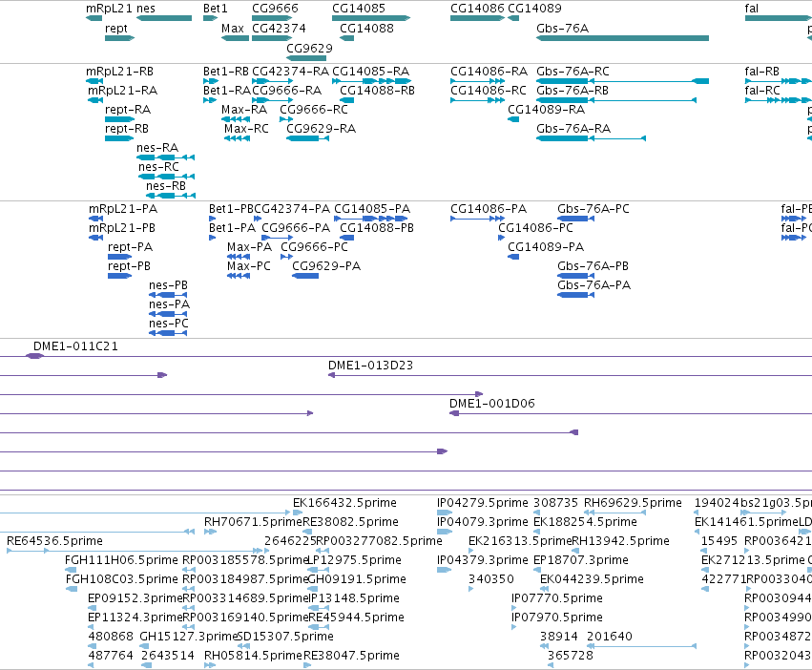The height and width of the screenshot is (670, 812).
Task: Click transcript Bet1-RB label
Action: click(226, 72)
